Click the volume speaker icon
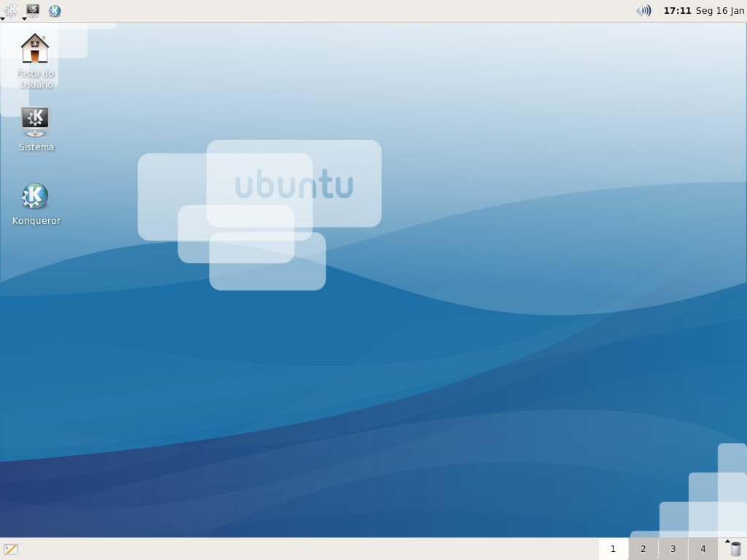The height and width of the screenshot is (560, 747). point(643,10)
